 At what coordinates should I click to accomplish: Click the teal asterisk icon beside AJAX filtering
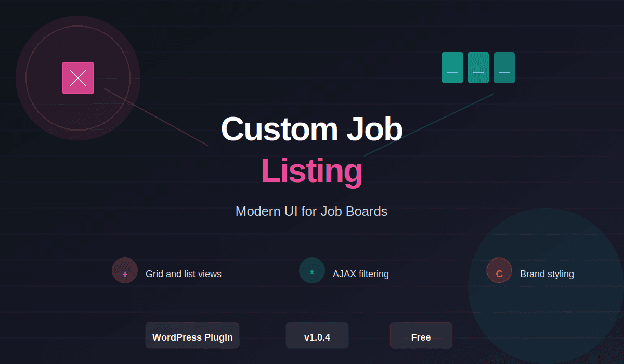point(312,271)
